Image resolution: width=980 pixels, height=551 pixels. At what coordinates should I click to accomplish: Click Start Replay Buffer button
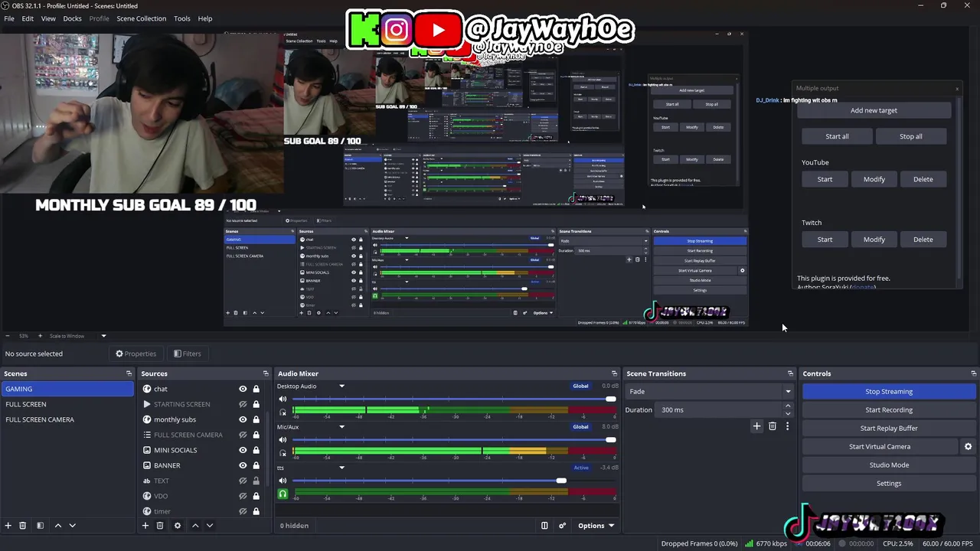(889, 429)
